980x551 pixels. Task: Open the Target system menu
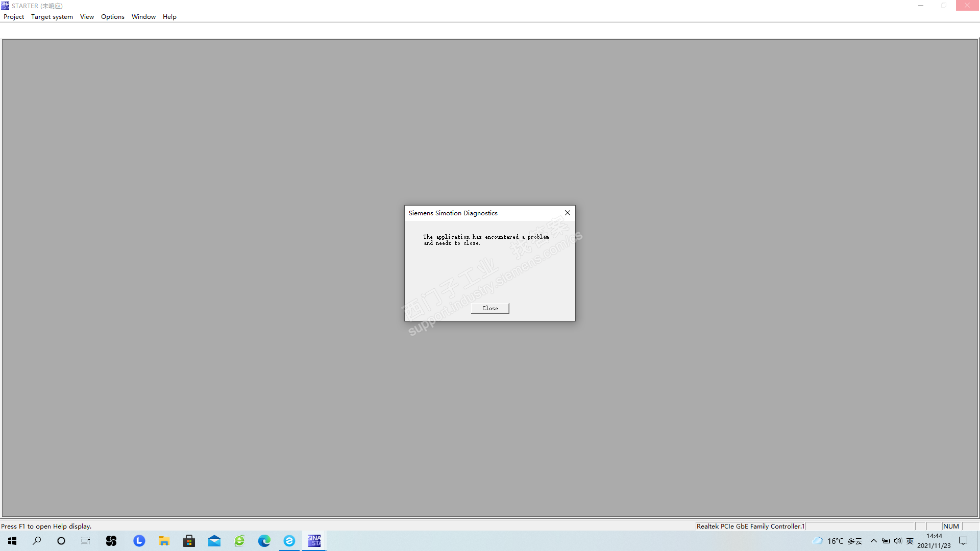click(52, 17)
